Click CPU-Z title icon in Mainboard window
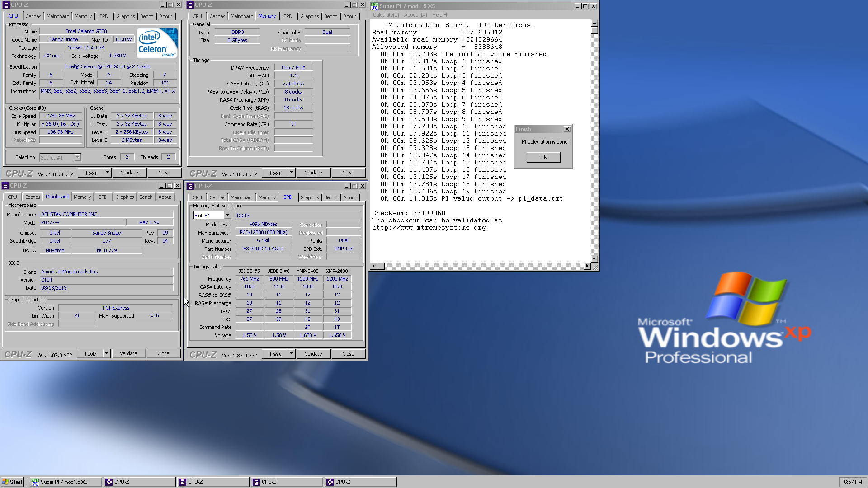 [x=5, y=186]
